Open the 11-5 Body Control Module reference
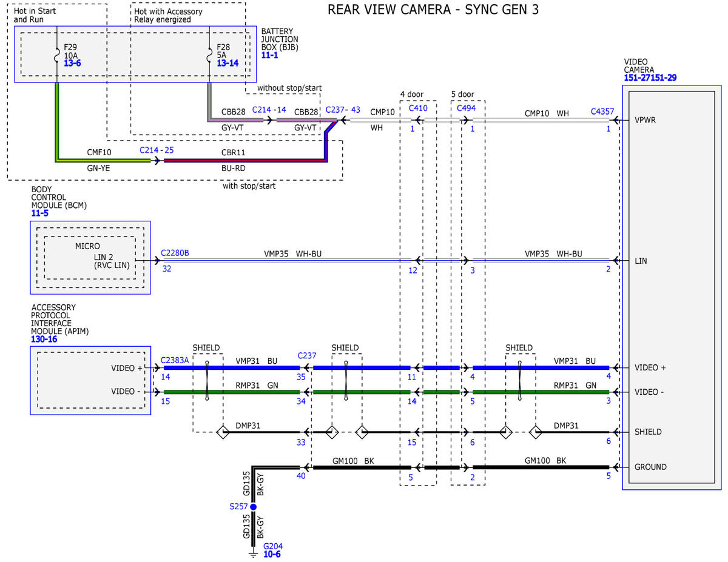Image resolution: width=728 pixels, height=562 pixels. pyautogui.click(x=40, y=213)
